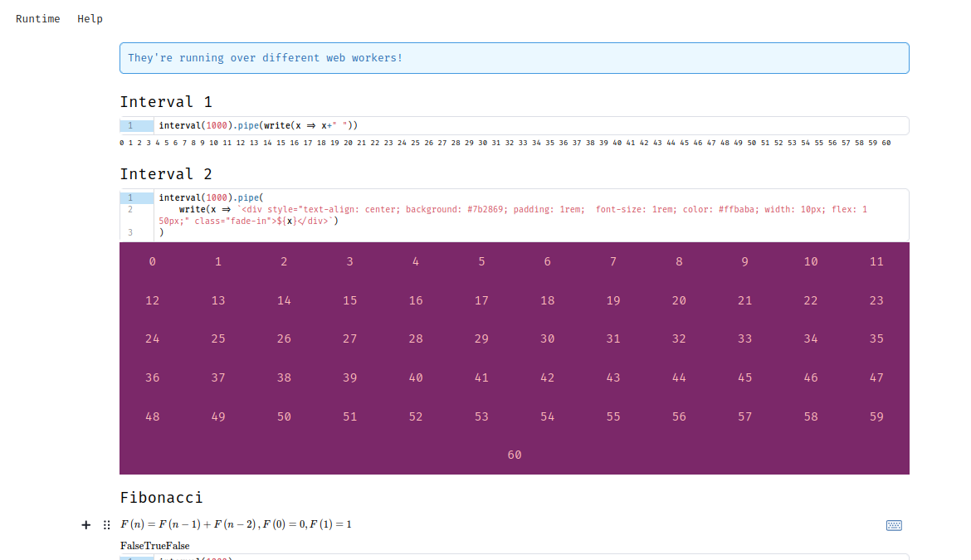971x560 pixels.
Task: Select tile 42 in the purple grid
Action: pos(548,378)
